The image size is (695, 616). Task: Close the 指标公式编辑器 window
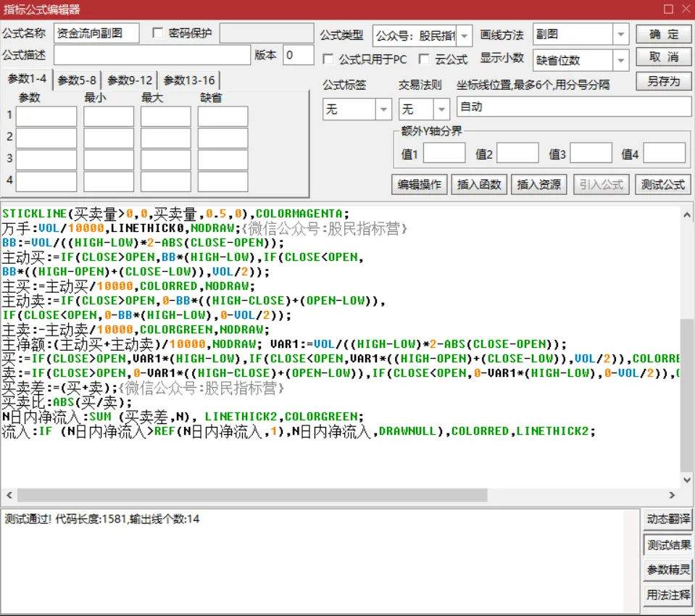pos(686,9)
